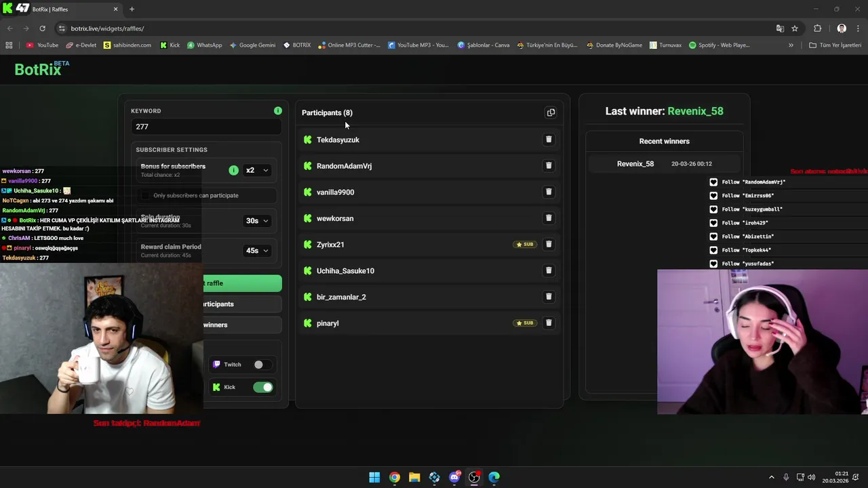The width and height of the screenshot is (868, 488).
Task: Open the Google Gemini bookmark
Action: coord(252,45)
